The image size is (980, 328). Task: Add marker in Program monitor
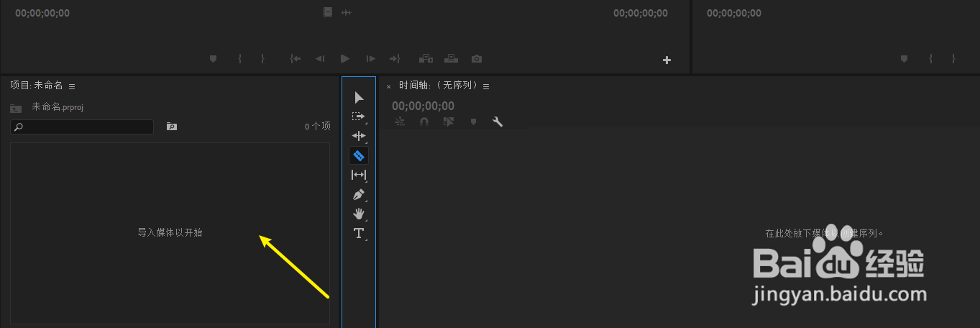click(905, 59)
